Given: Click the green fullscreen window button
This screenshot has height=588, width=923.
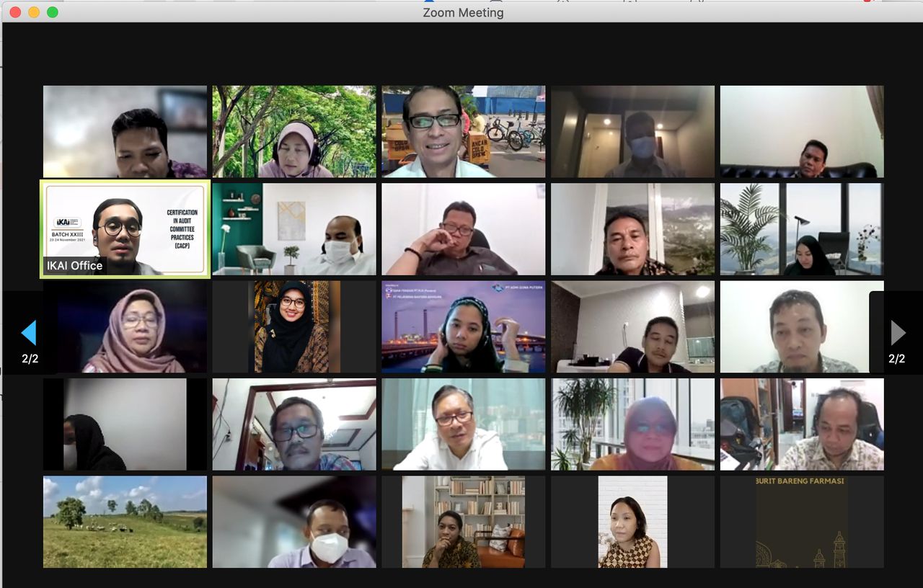Looking at the screenshot, I should (53, 12).
